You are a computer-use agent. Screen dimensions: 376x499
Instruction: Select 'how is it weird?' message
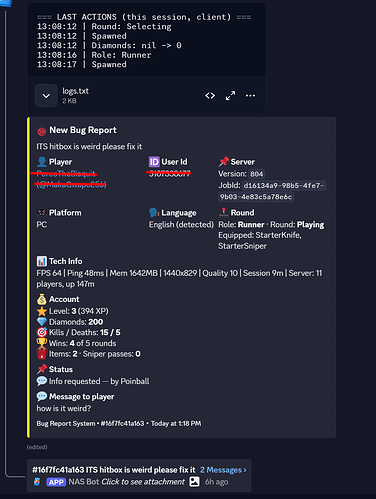tap(64, 408)
